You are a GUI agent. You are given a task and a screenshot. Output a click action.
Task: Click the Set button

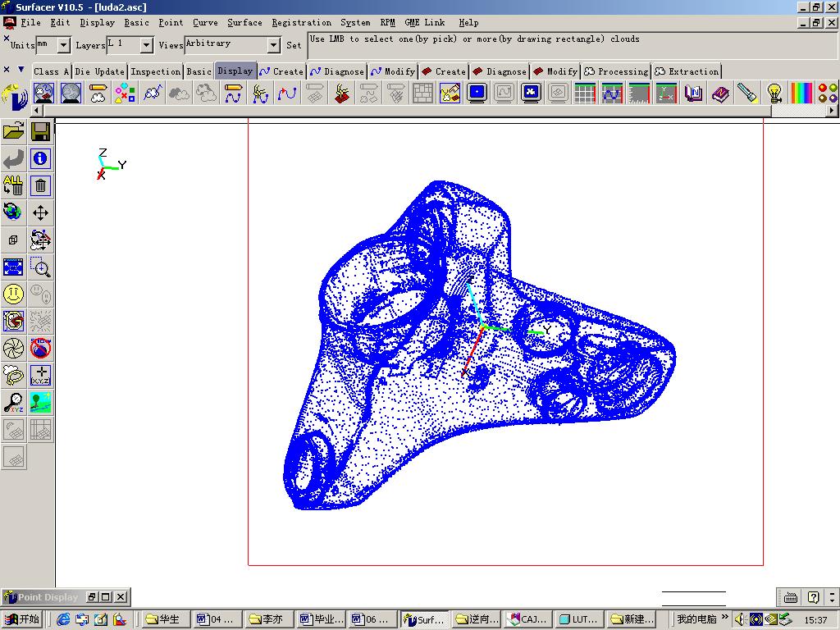[x=294, y=46]
